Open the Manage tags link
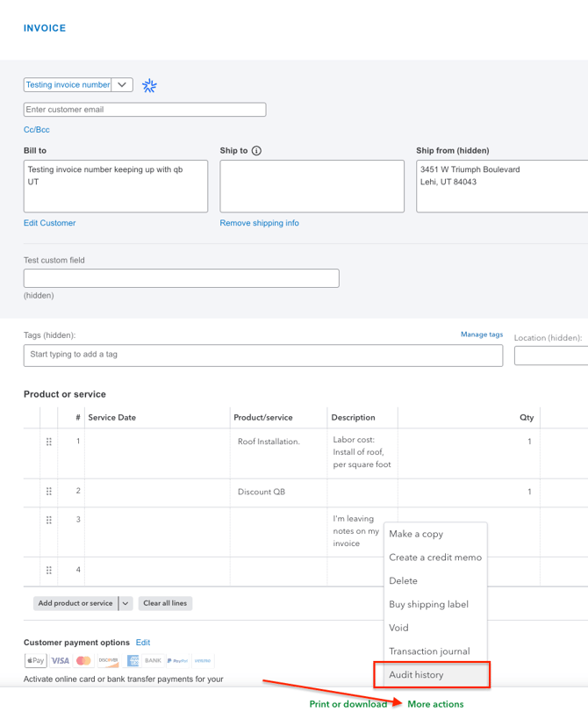 coord(482,334)
